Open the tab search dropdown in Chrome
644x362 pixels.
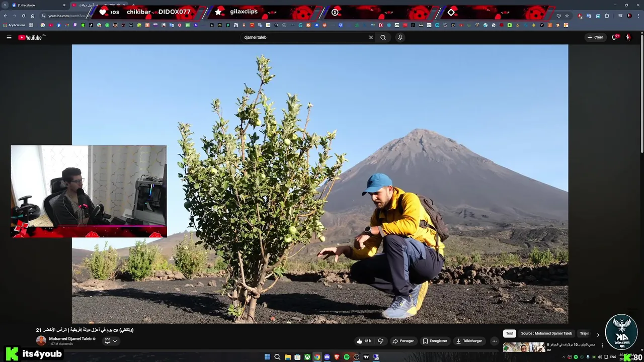tap(5, 5)
